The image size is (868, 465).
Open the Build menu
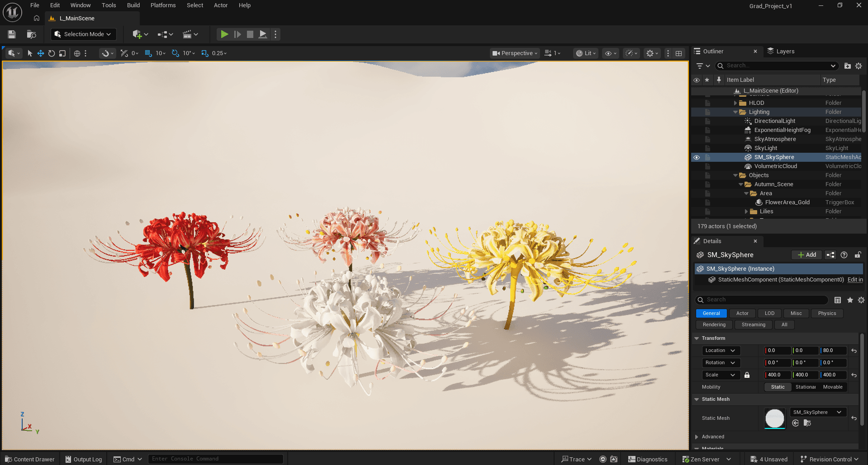click(x=133, y=5)
